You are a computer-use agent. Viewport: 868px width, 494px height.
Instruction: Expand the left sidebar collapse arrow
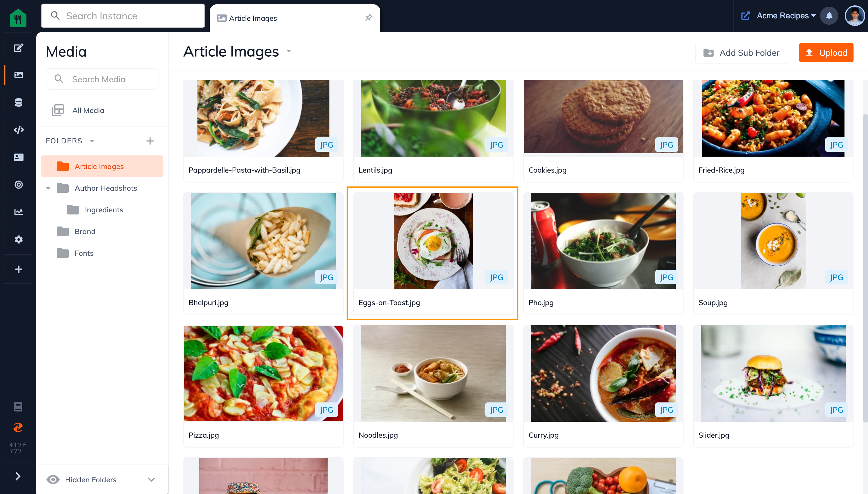(18, 476)
